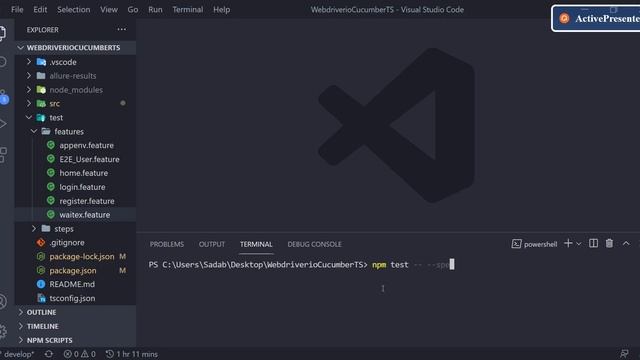Open the Terminal menu
This screenshot has width=640, height=360.
(188, 9)
